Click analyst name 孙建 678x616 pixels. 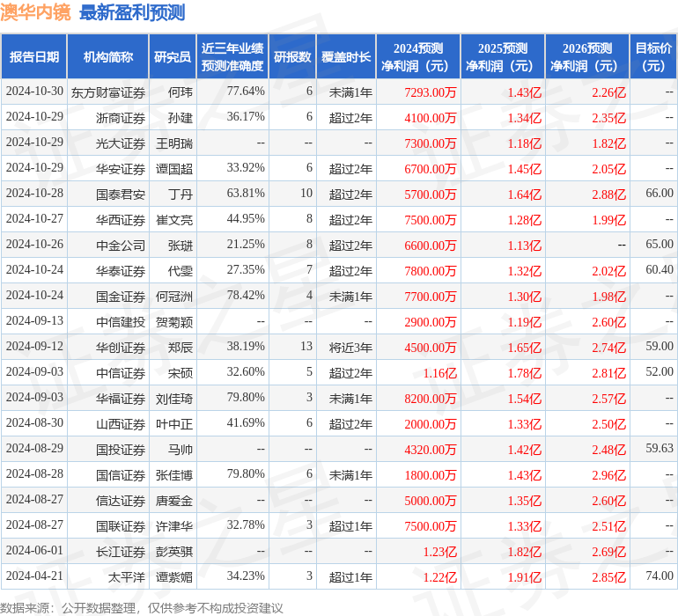[181, 118]
